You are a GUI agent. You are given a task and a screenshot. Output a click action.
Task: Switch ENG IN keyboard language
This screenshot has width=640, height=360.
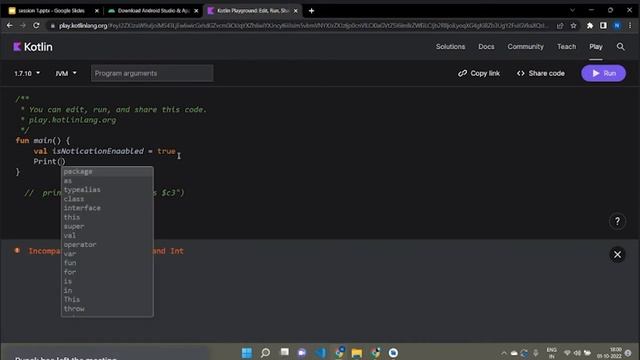(551, 353)
